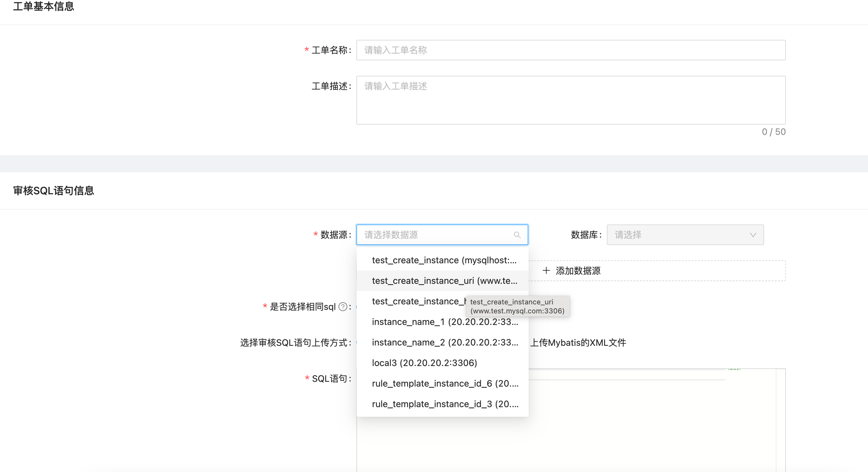Click the 0 / 50 character counter
The height and width of the screenshot is (472, 868).
(x=774, y=132)
